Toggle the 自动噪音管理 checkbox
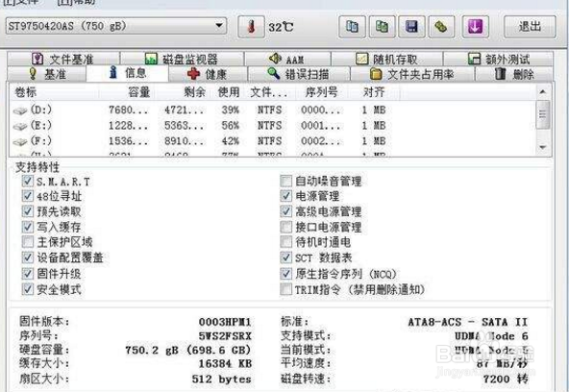Screen dimensions: 569x392 coord(286,181)
